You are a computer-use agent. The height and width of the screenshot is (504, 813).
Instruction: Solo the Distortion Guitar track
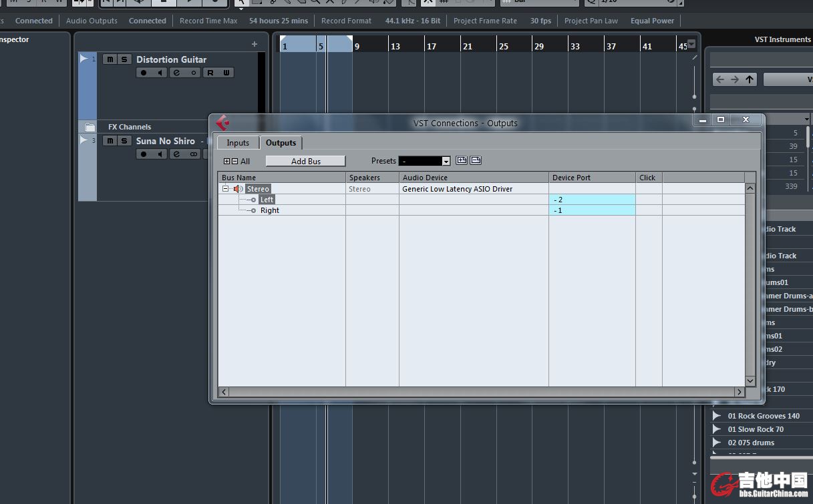124,59
